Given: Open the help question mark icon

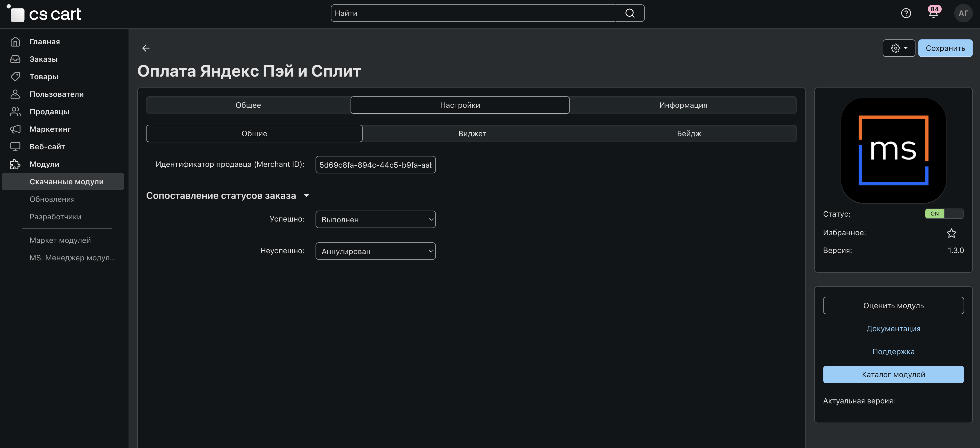Looking at the screenshot, I should [x=906, y=13].
